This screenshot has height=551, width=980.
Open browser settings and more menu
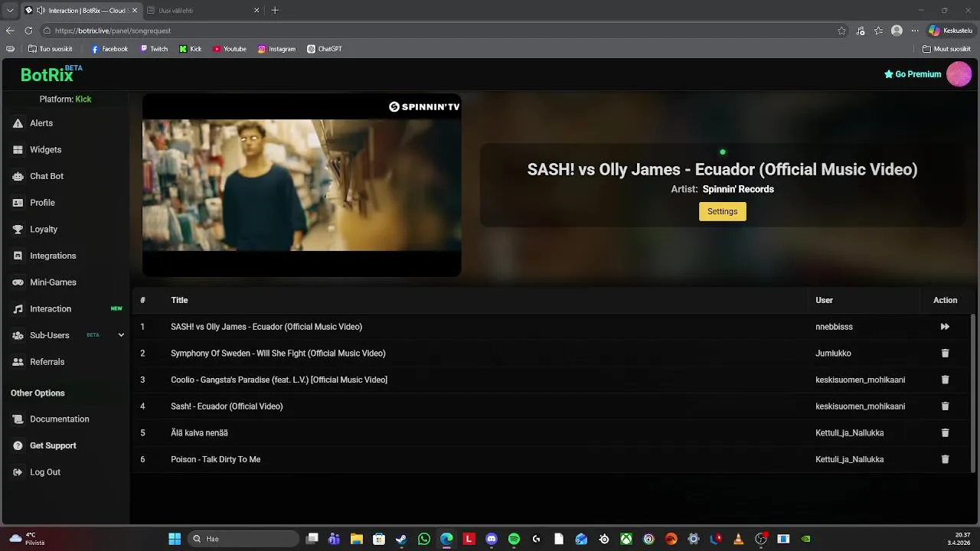[914, 31]
